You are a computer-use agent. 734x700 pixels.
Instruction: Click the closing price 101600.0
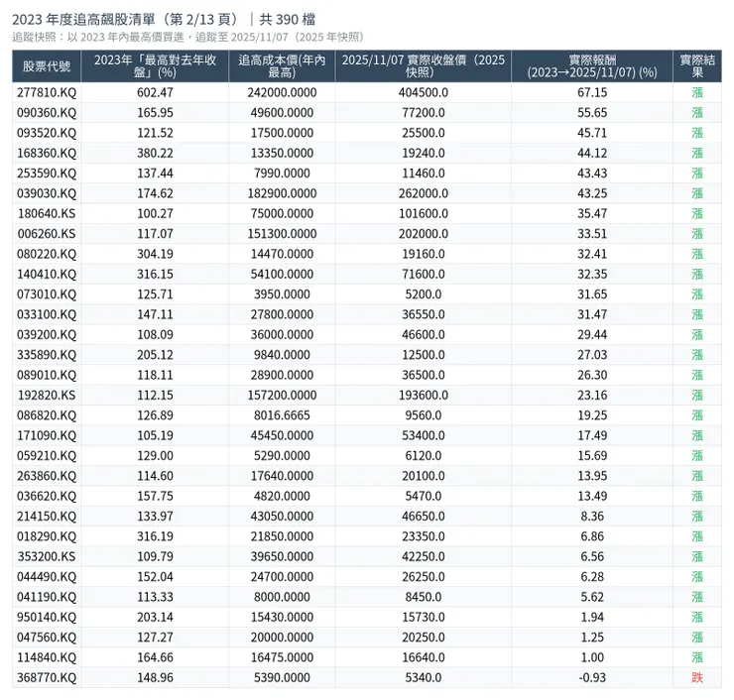pyautogui.click(x=424, y=213)
